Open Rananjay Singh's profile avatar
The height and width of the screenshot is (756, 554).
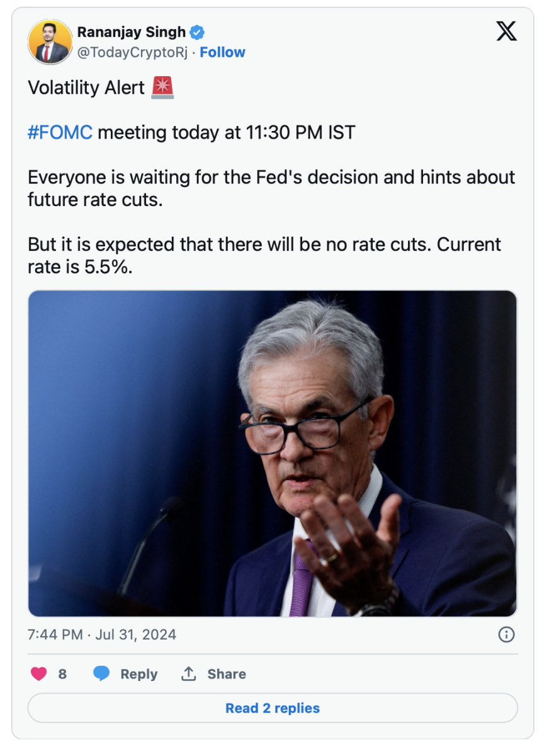point(49,42)
